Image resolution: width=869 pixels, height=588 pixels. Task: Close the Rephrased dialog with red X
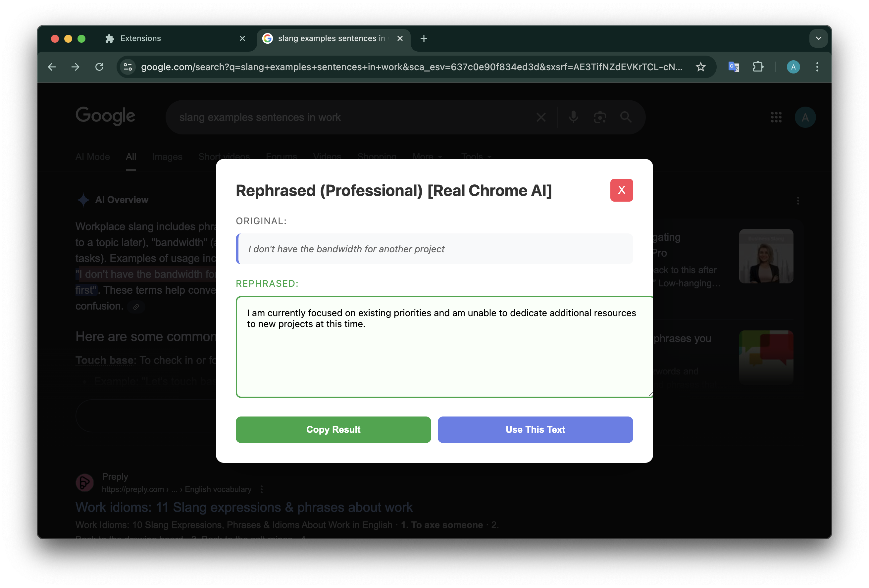(x=621, y=190)
